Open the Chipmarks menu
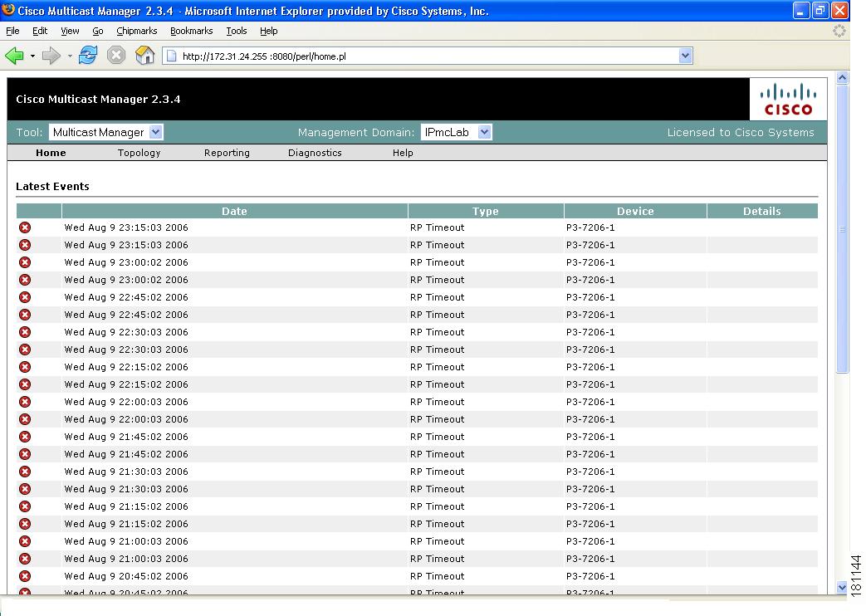Screen dimensions: 866x616 (136, 31)
